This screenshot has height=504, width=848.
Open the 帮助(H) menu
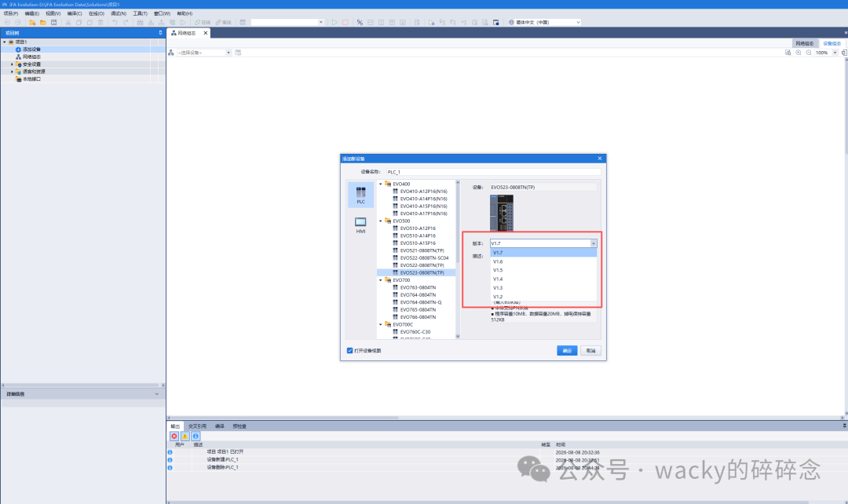tap(185, 13)
